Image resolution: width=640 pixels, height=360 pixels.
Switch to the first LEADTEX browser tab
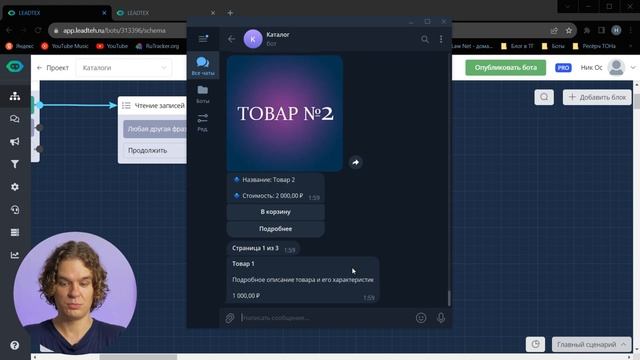[x=57, y=13]
